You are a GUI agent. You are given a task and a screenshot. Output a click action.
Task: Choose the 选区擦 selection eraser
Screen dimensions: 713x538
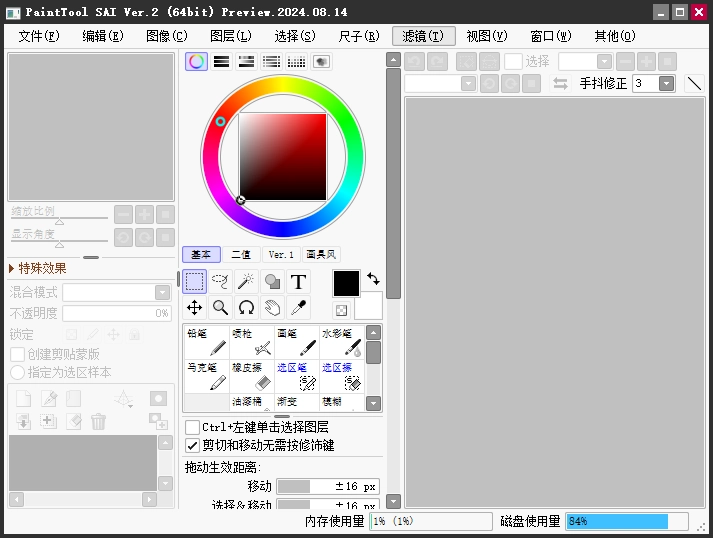(342, 377)
